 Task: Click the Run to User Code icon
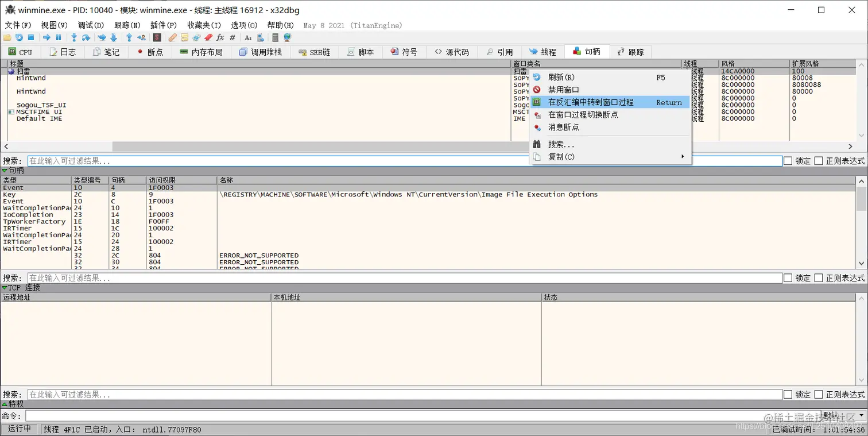coord(141,37)
